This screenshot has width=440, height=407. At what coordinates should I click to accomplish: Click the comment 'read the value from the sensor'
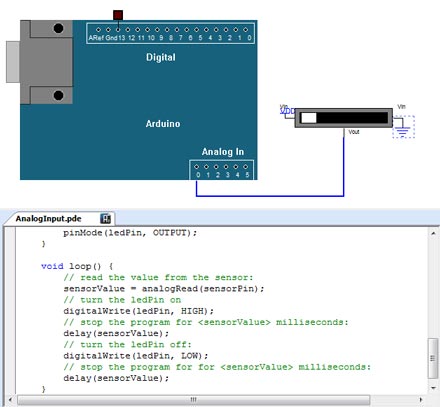158,277
